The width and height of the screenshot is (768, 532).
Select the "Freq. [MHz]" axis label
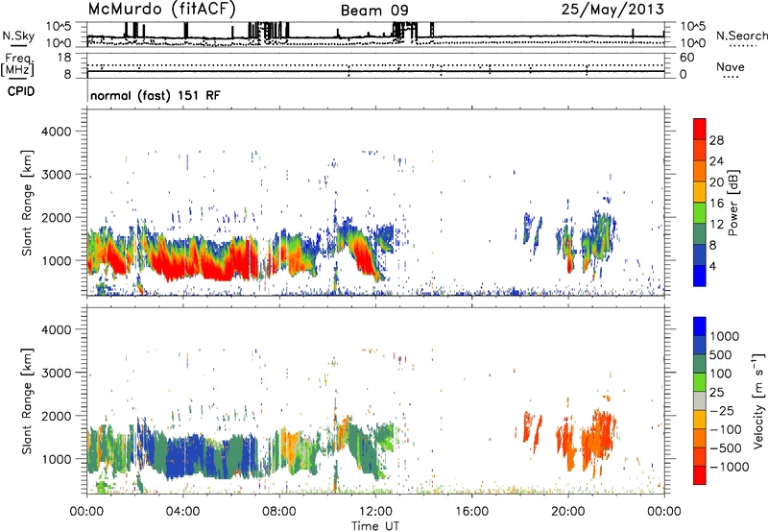coord(18,65)
